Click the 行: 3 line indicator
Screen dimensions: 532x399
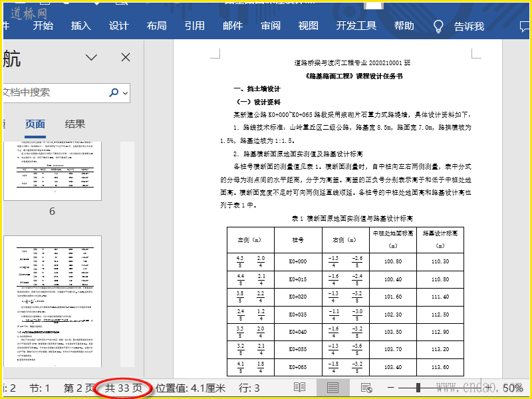[x=249, y=388]
